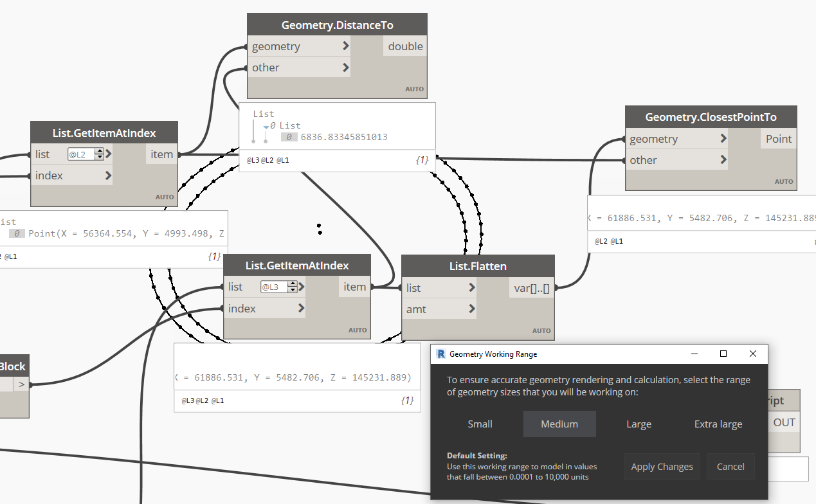Image resolution: width=816 pixels, height=504 pixels.
Task: Close the Geometry Working Range dialog
Action: (753, 354)
